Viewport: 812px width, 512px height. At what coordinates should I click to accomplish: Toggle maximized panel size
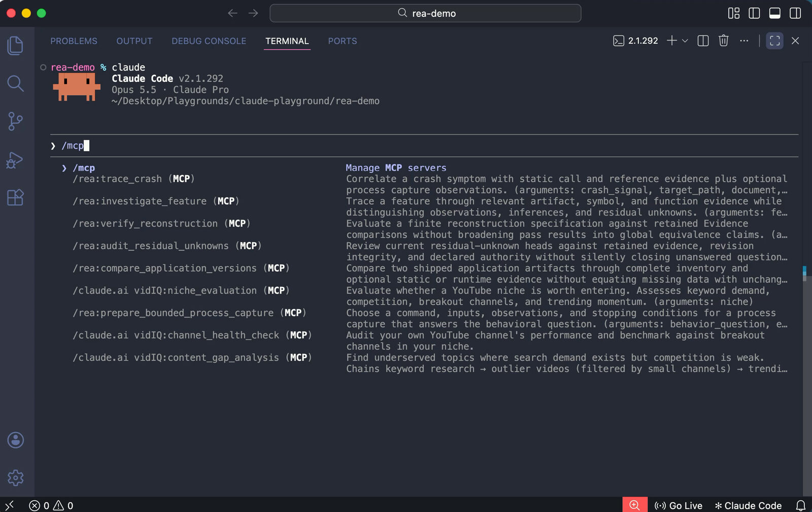[x=774, y=41]
